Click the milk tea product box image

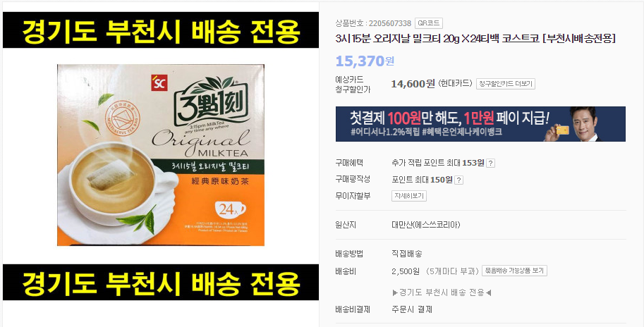(161, 155)
